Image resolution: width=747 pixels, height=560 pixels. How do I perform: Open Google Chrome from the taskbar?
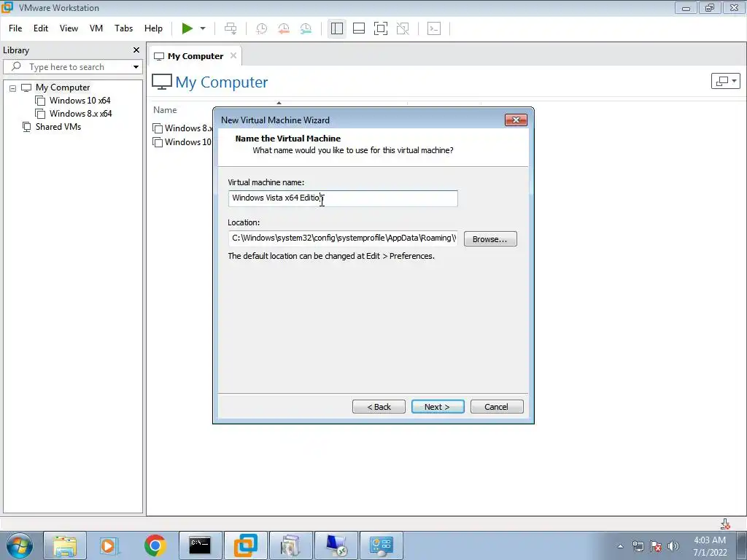155,545
